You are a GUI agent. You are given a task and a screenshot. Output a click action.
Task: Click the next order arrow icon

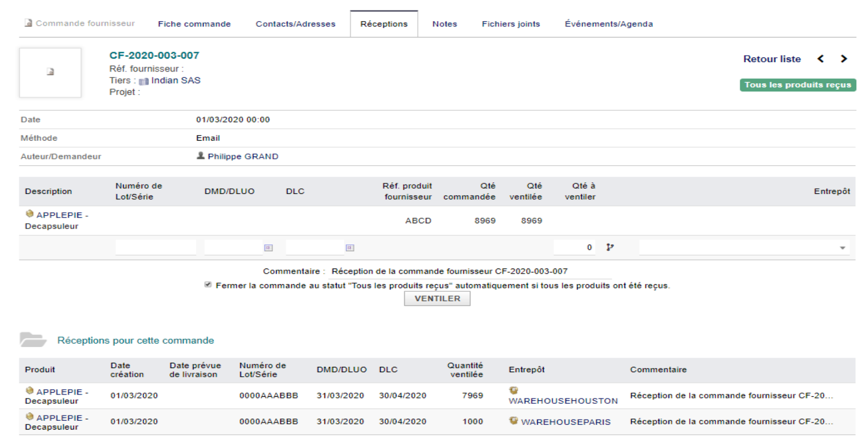[x=843, y=59]
